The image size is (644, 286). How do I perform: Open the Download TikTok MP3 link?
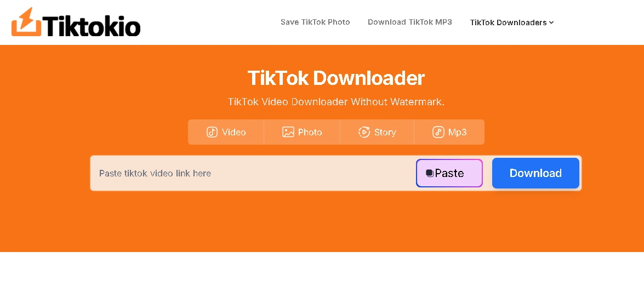coord(409,22)
